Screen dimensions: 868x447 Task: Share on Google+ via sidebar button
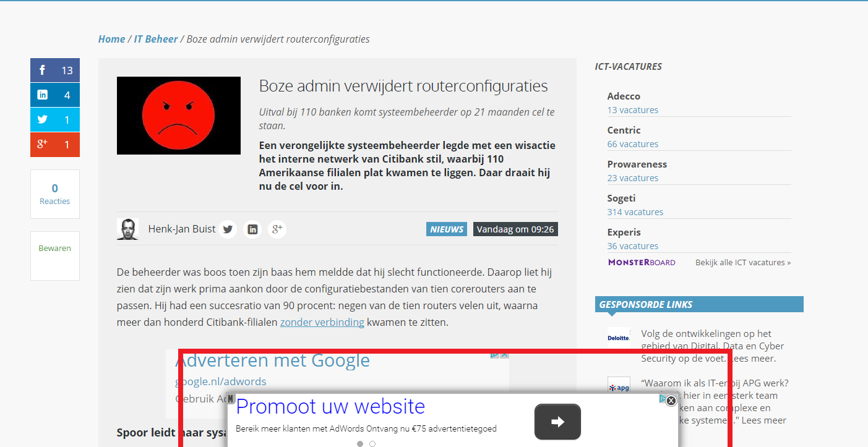tap(55, 145)
